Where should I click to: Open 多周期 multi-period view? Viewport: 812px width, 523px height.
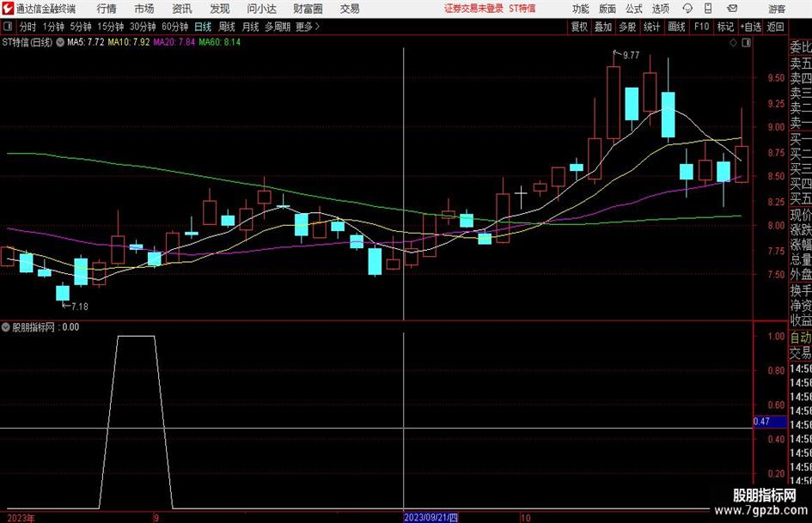point(278,27)
